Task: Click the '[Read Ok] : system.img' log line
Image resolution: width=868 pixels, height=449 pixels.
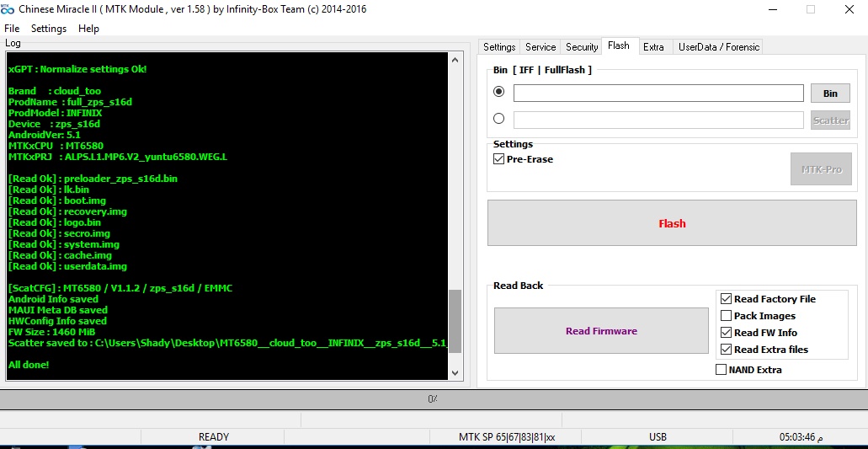Action: [x=64, y=244]
